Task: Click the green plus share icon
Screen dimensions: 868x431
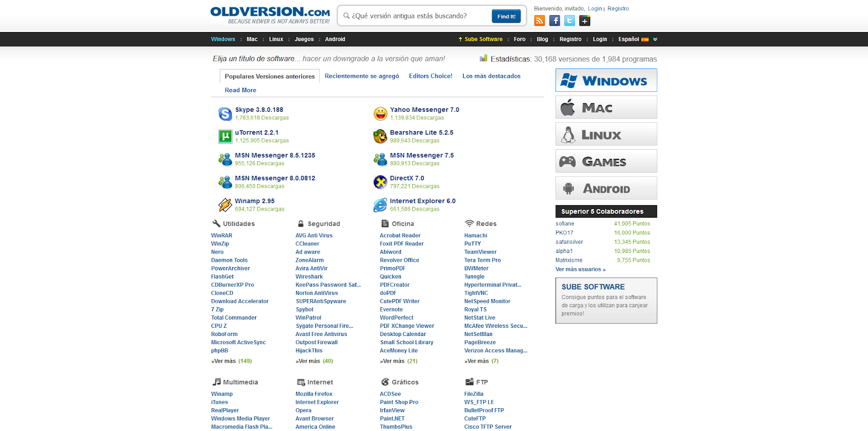Action: click(x=585, y=21)
